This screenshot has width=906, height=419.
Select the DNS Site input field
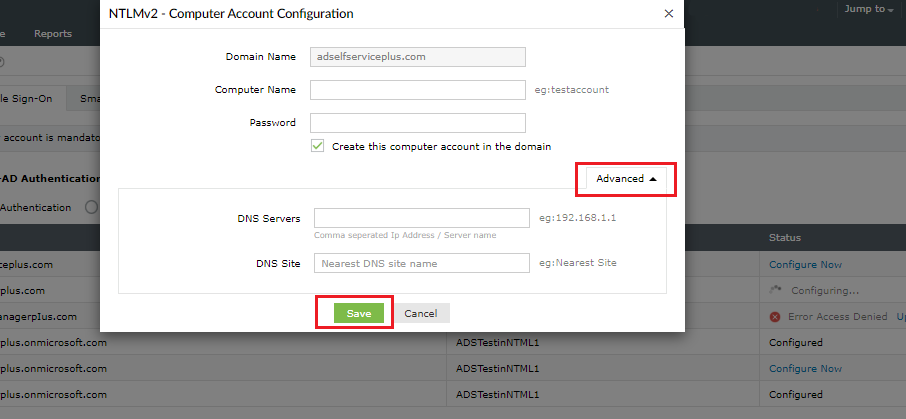[x=421, y=263]
